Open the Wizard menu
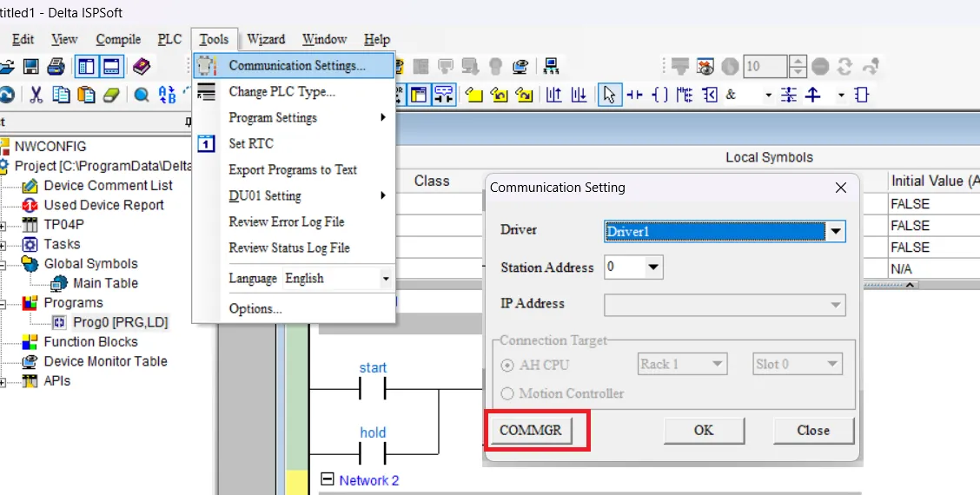Screen dimensions: 980x495 (266, 39)
